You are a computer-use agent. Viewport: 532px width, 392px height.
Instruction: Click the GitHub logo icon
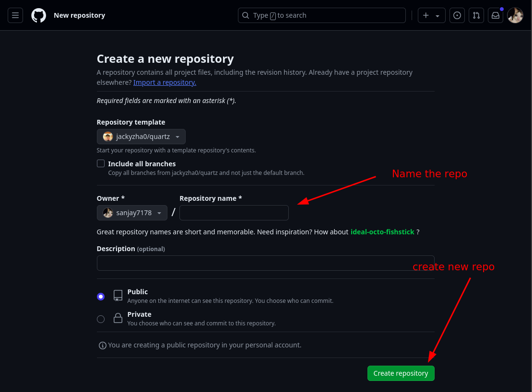[x=39, y=15]
